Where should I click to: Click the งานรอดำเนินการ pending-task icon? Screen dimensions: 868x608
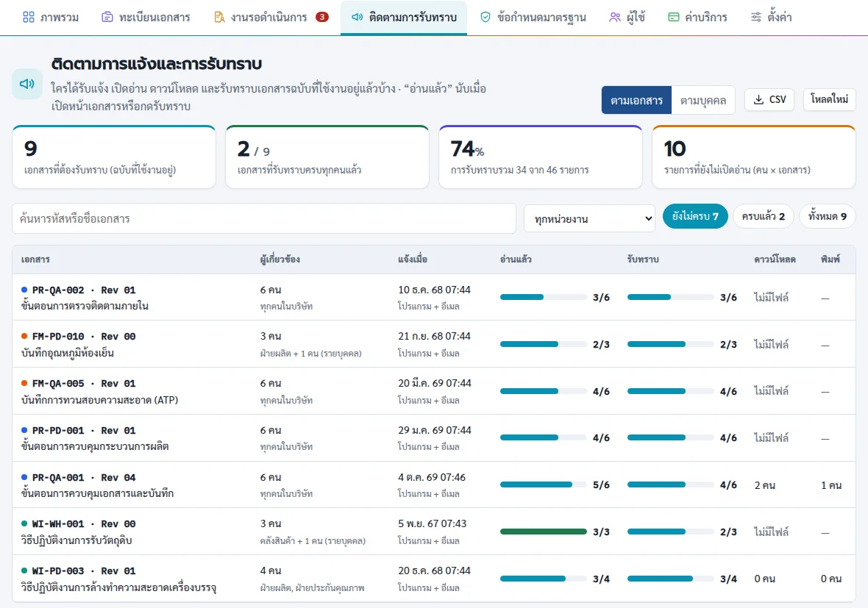(219, 17)
